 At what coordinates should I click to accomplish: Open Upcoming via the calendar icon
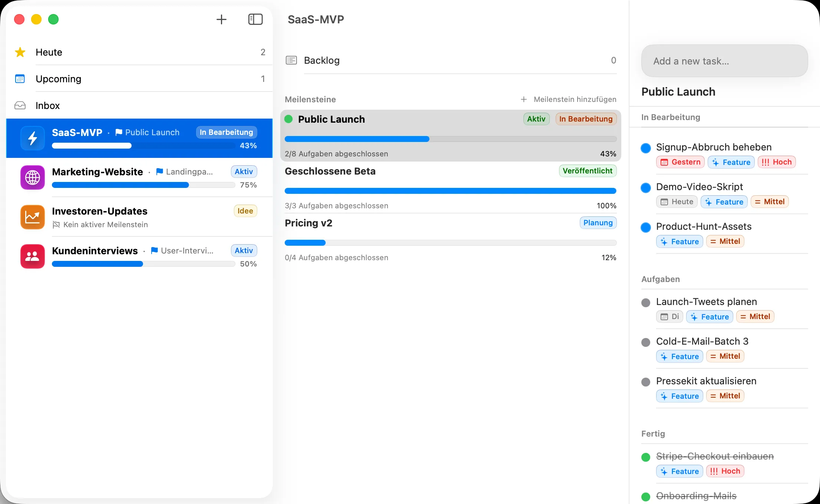(x=20, y=79)
